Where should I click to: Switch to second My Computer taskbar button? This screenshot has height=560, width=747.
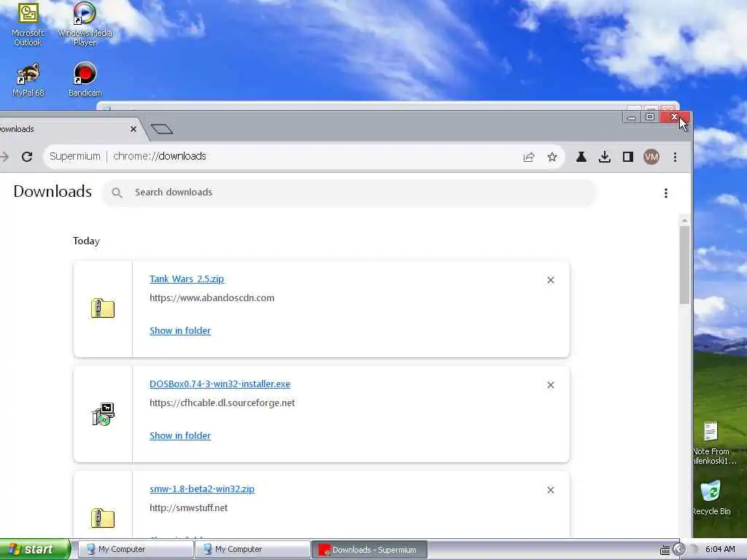click(252, 550)
